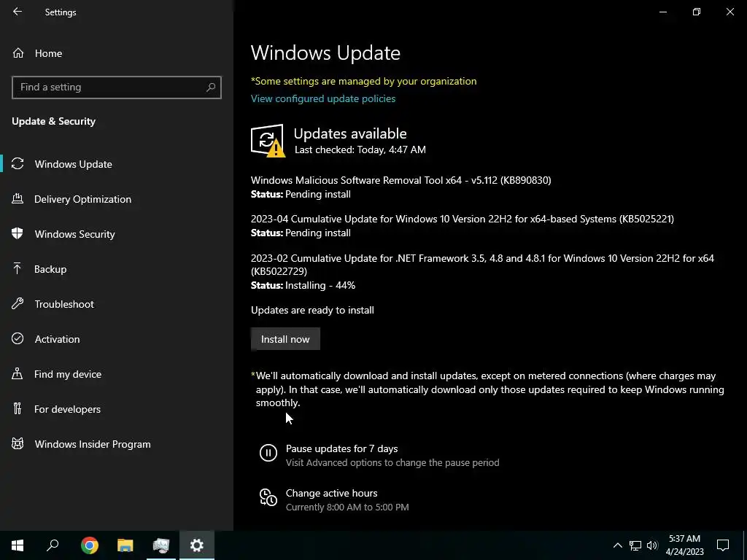Click the Status: Installing - 44% text
The height and width of the screenshot is (560, 747).
303,285
